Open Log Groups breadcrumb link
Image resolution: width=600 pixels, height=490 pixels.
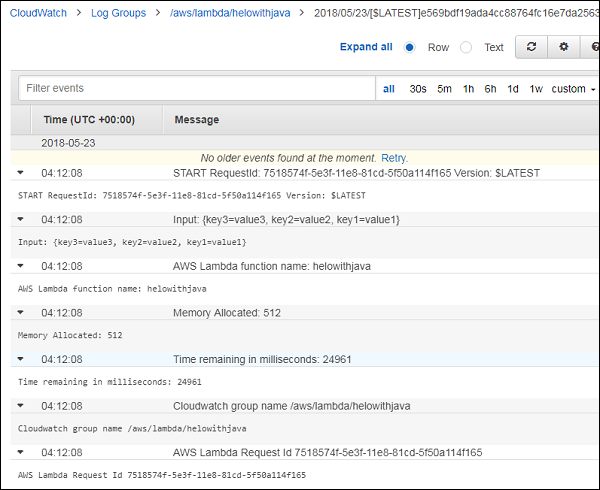click(x=118, y=13)
